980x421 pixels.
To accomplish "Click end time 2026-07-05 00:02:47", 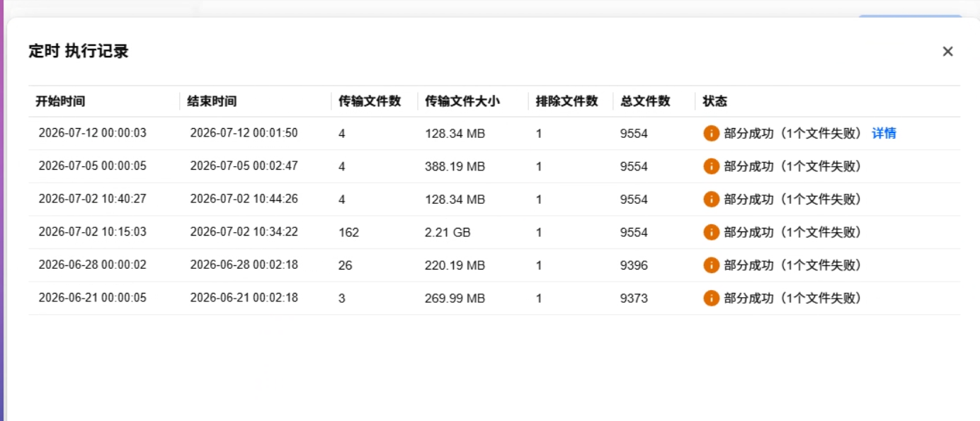I will [244, 166].
